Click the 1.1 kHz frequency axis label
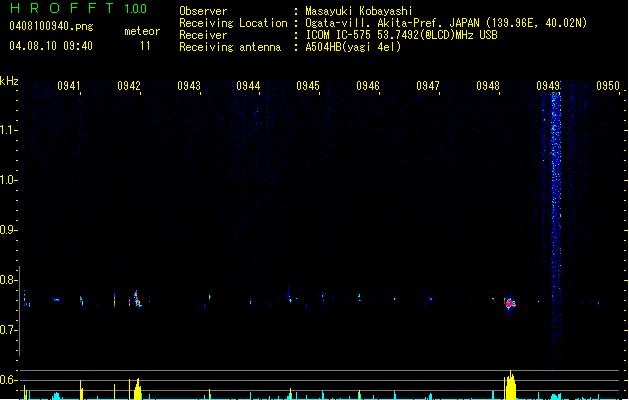The height and width of the screenshot is (400, 629). click(x=8, y=130)
